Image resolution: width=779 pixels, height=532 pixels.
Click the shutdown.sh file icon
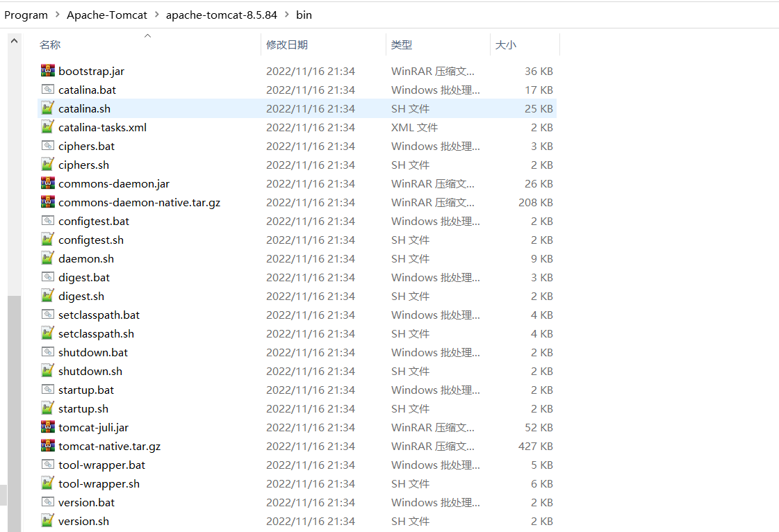tap(48, 371)
